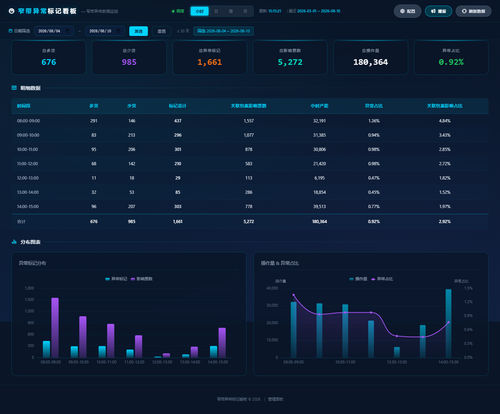Click the distribution charts section bar-chart icon
This screenshot has height=414, width=500.
click(x=14, y=242)
